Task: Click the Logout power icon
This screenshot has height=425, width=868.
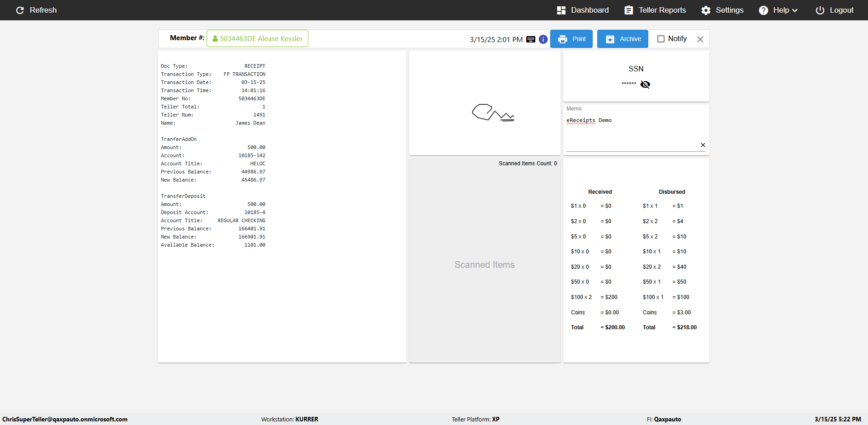Action: pyautogui.click(x=820, y=10)
